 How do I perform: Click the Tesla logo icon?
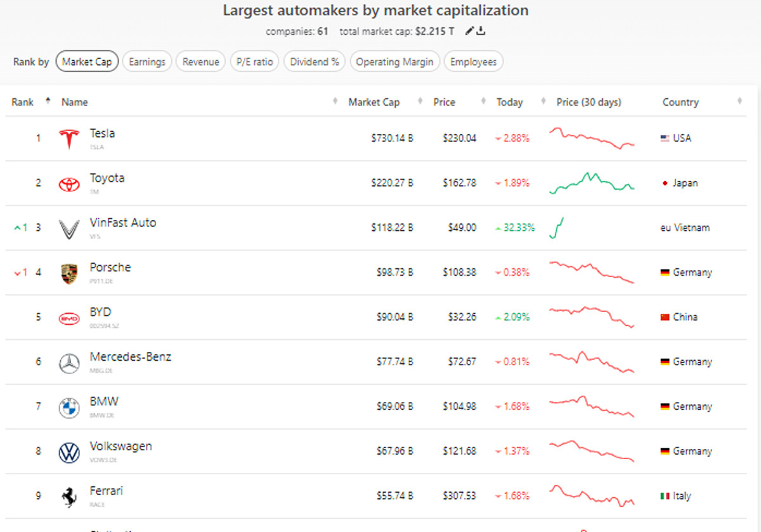tap(69, 139)
